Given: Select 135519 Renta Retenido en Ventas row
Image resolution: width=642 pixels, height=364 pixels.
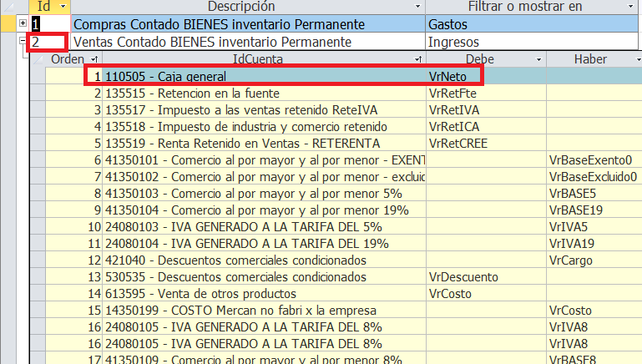Looking at the screenshot, I should [264, 144].
